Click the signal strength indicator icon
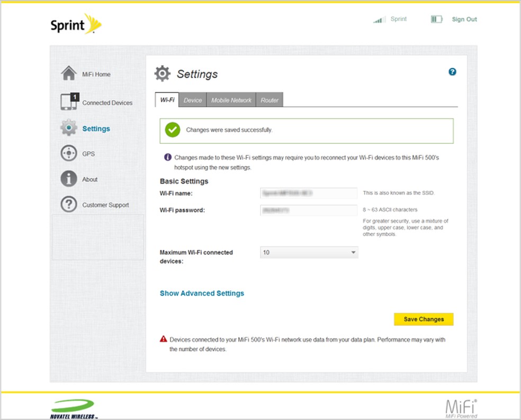Screen dimensions: 521x420 click(380, 20)
